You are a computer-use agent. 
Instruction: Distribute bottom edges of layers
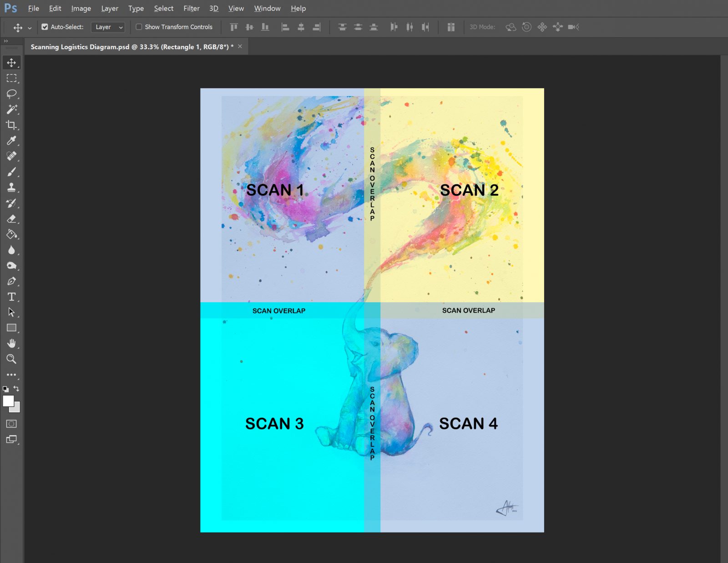(x=374, y=27)
